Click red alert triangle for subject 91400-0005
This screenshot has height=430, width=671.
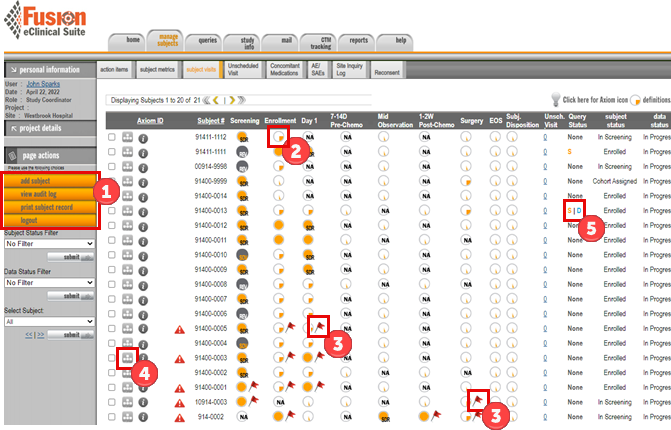click(179, 329)
